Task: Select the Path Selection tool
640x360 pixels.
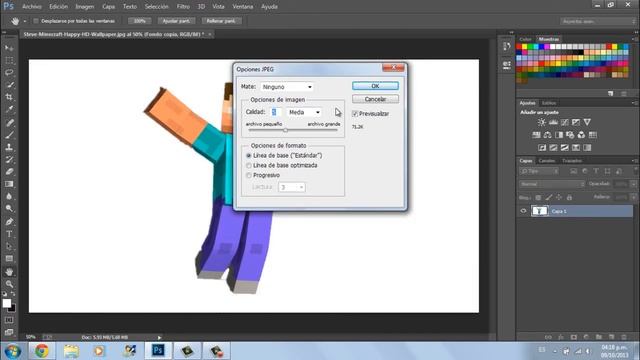Action: point(9,246)
